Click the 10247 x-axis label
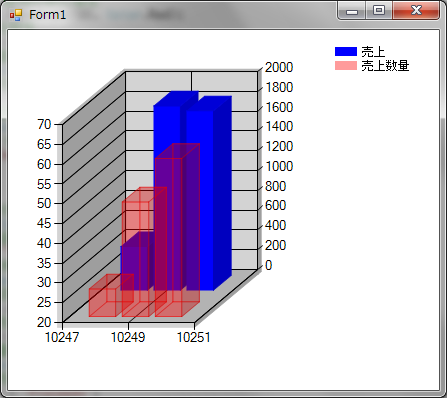This screenshot has height=398, width=447. click(62, 337)
